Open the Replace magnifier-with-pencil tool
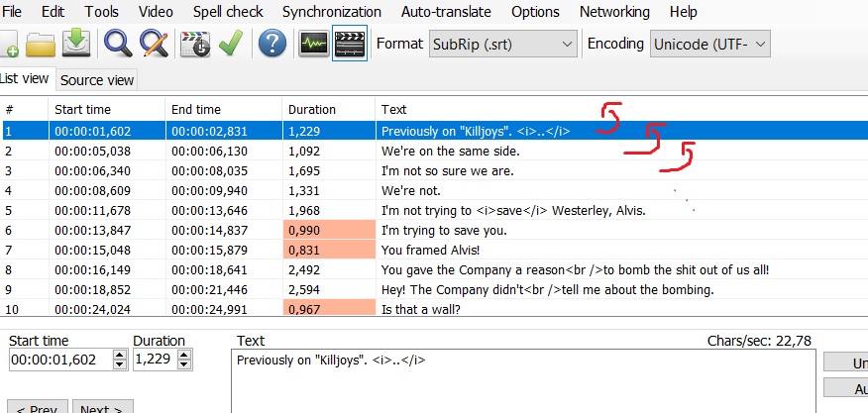 [154, 44]
